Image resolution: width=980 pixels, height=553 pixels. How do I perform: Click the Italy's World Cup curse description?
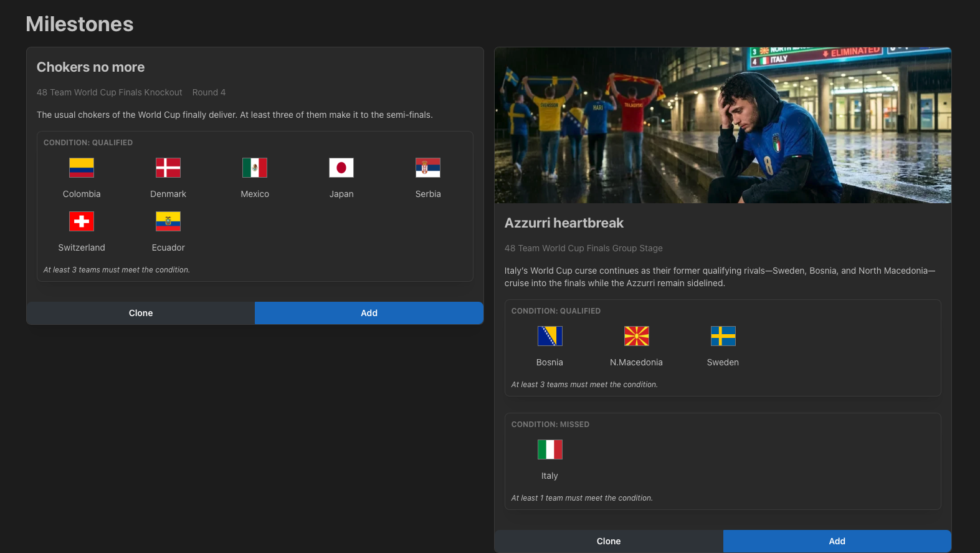[x=720, y=277]
